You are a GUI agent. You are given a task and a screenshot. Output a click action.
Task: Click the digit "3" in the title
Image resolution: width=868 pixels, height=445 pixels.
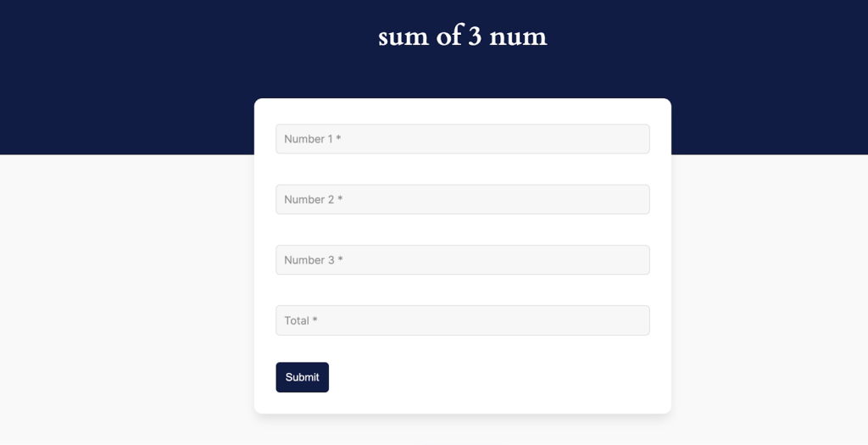click(475, 36)
